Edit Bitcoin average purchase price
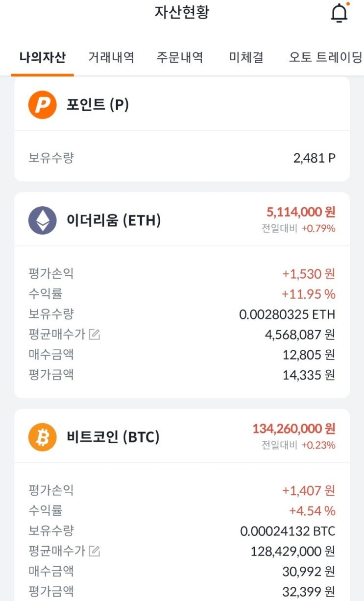Viewport: 364px width, 601px height. click(x=95, y=552)
